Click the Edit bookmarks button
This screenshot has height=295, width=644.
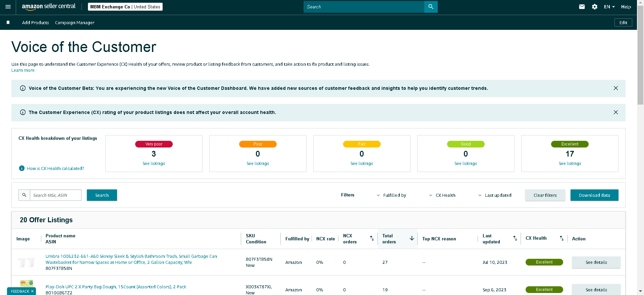point(623,22)
